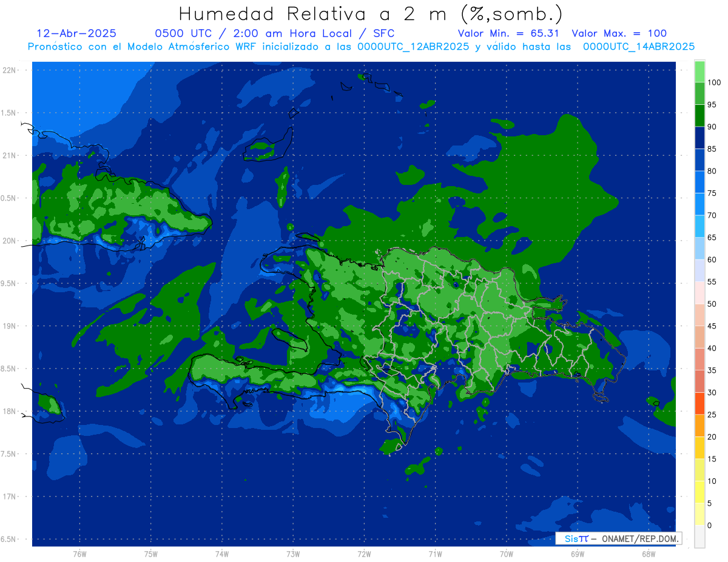Click the '68W' longitude label
Image resolution: width=728 pixels, height=562 pixels.
(x=649, y=554)
